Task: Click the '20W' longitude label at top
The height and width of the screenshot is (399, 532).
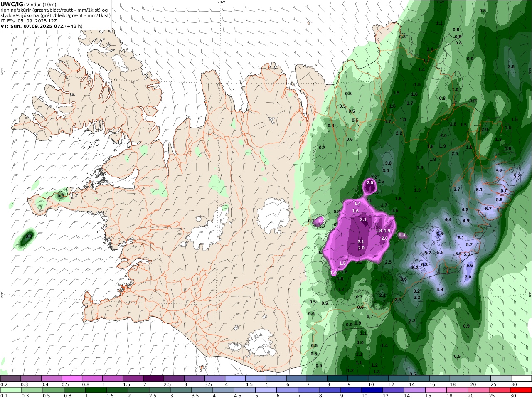Action: (x=221, y=2)
